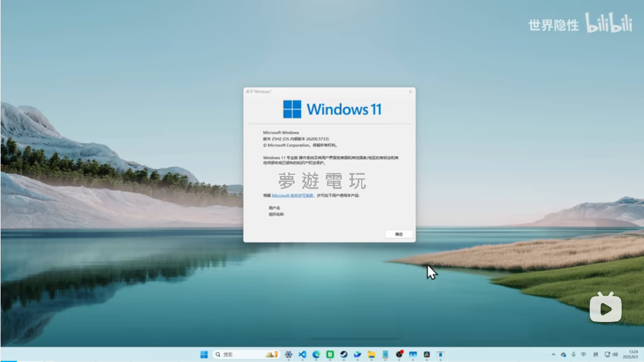Click the 用户名 label in the dialog
This screenshot has width=644, height=362.
coord(274,208)
